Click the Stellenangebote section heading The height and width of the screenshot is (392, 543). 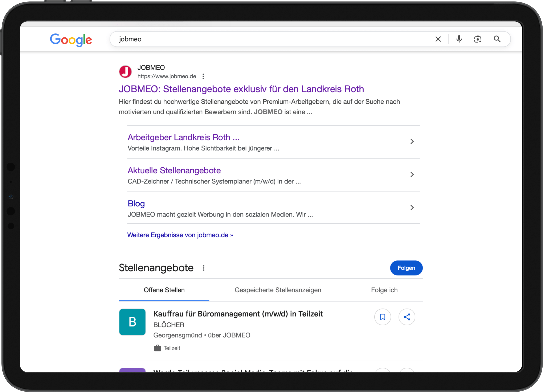tap(156, 268)
